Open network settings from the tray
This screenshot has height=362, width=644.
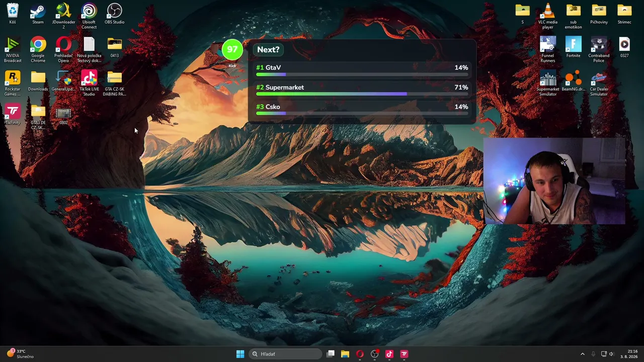604,354
